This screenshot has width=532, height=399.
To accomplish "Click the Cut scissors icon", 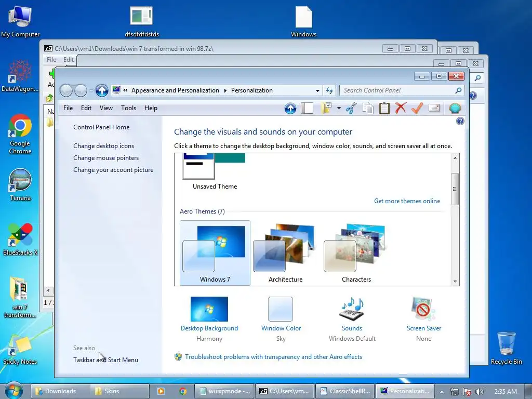I will coord(351,108).
